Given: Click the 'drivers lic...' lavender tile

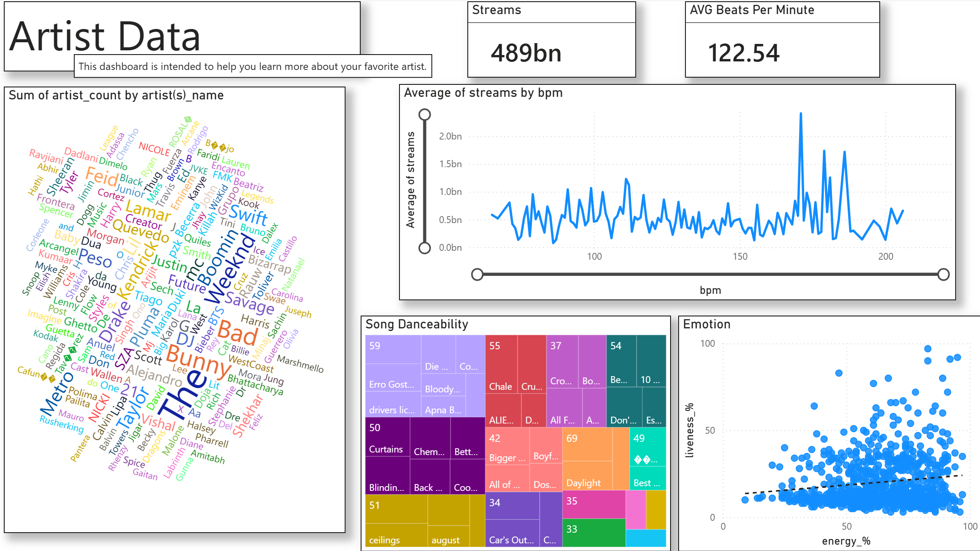Looking at the screenshot, I should (392, 405).
